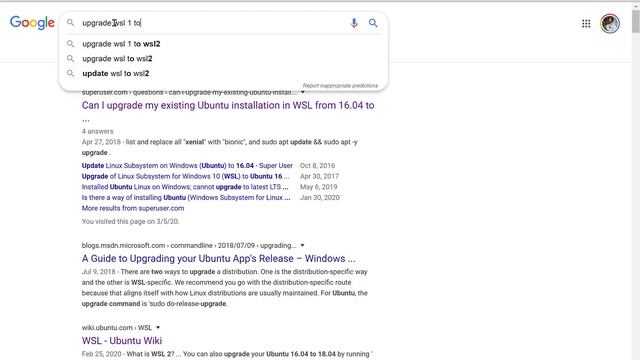Click "Report inappropriate predictions" link
The image size is (640, 360).
tap(340, 86)
